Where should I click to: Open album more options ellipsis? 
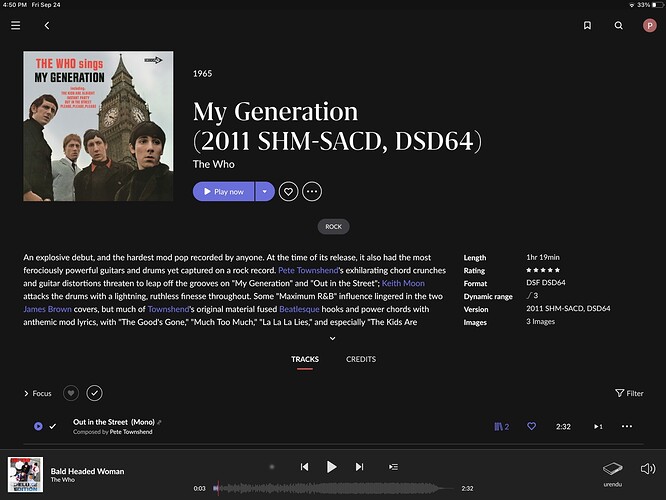312,192
